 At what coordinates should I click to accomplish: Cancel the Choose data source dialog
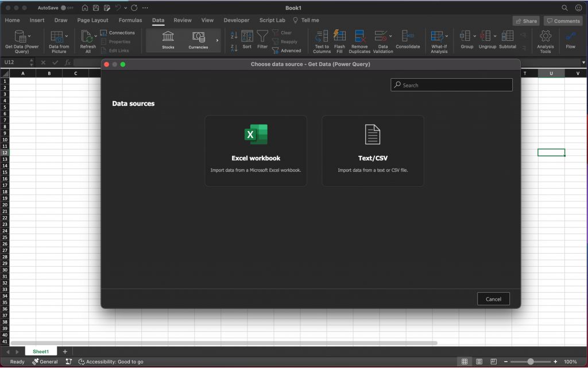point(493,299)
